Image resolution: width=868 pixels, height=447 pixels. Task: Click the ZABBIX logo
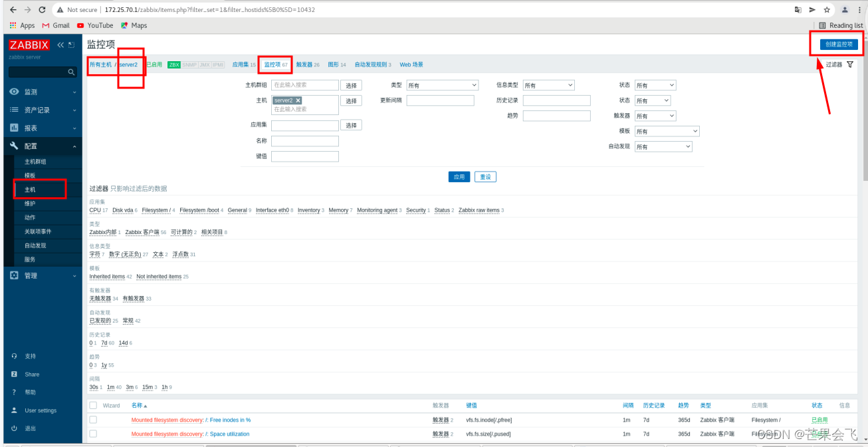tap(29, 45)
